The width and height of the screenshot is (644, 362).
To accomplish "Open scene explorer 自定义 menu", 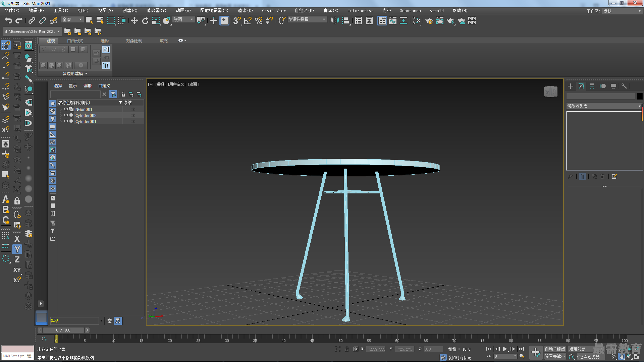I will point(104,86).
